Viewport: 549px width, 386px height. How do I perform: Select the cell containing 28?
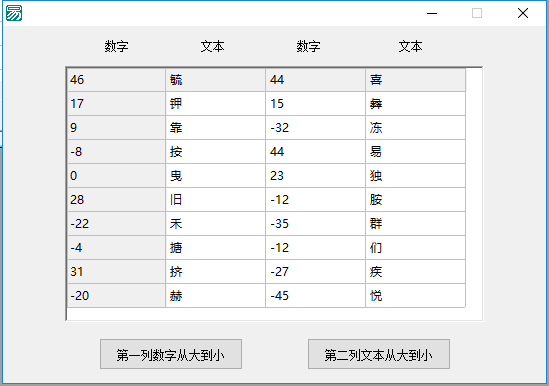click(x=116, y=200)
